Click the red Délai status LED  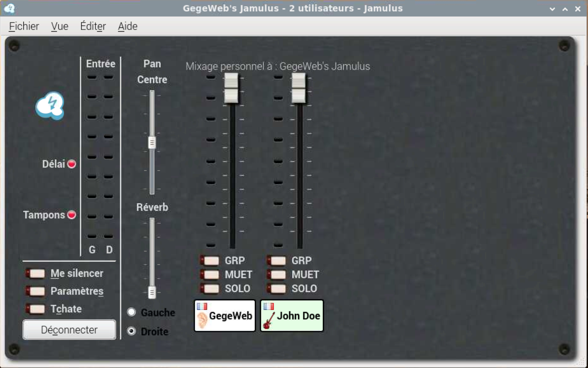pyautogui.click(x=72, y=164)
